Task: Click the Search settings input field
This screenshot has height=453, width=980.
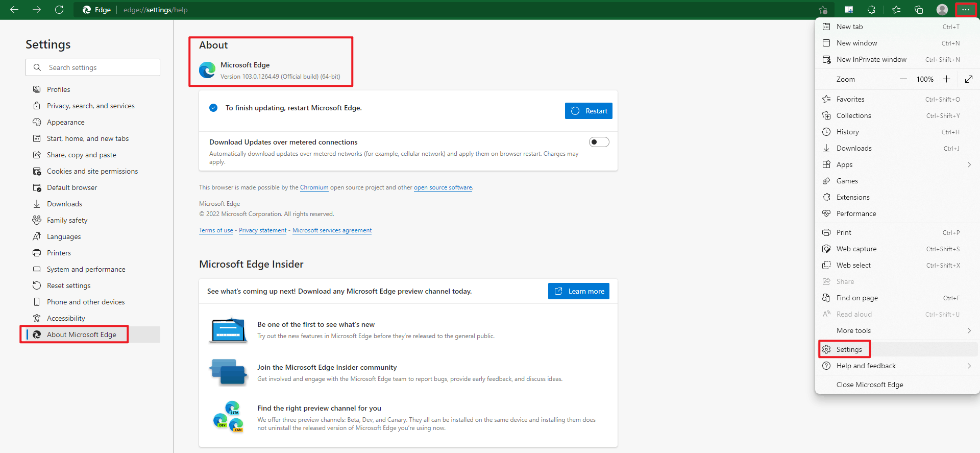Action: coord(93,67)
